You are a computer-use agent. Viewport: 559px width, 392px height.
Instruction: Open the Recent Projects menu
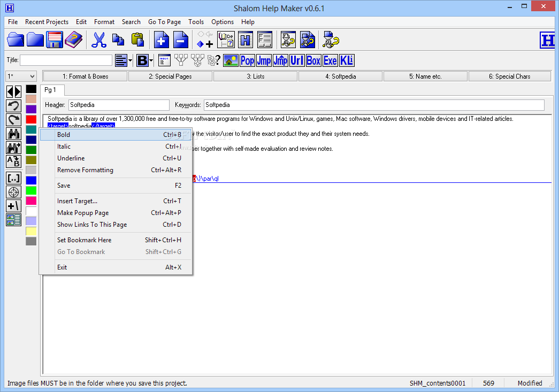[47, 22]
